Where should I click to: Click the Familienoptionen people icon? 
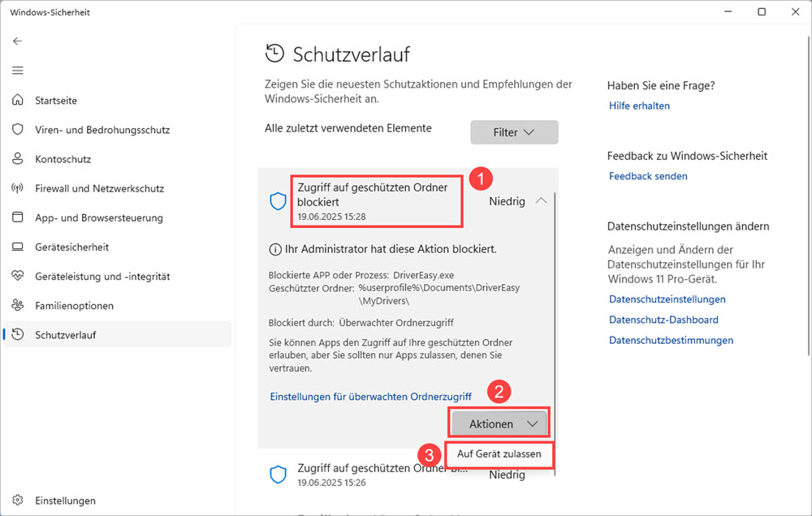point(18,305)
